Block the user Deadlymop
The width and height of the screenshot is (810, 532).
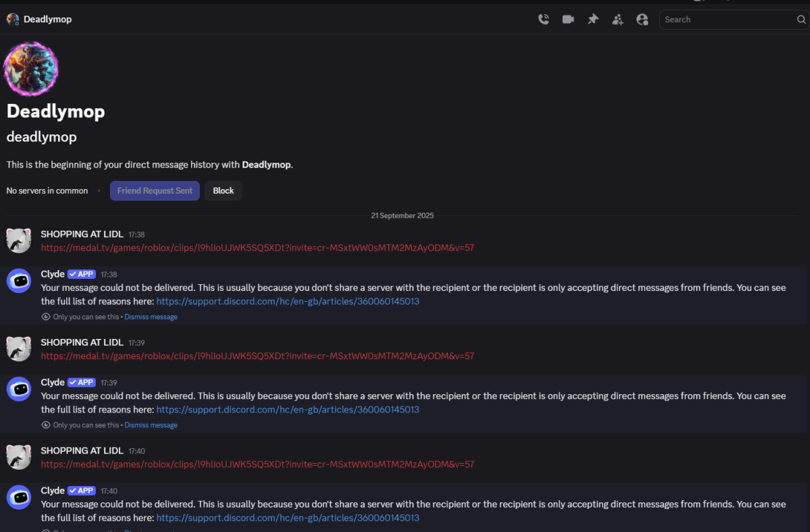(x=223, y=190)
